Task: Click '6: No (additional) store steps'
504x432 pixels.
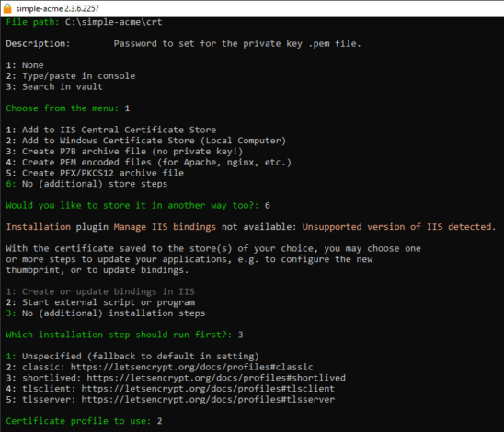Action: [86, 184]
